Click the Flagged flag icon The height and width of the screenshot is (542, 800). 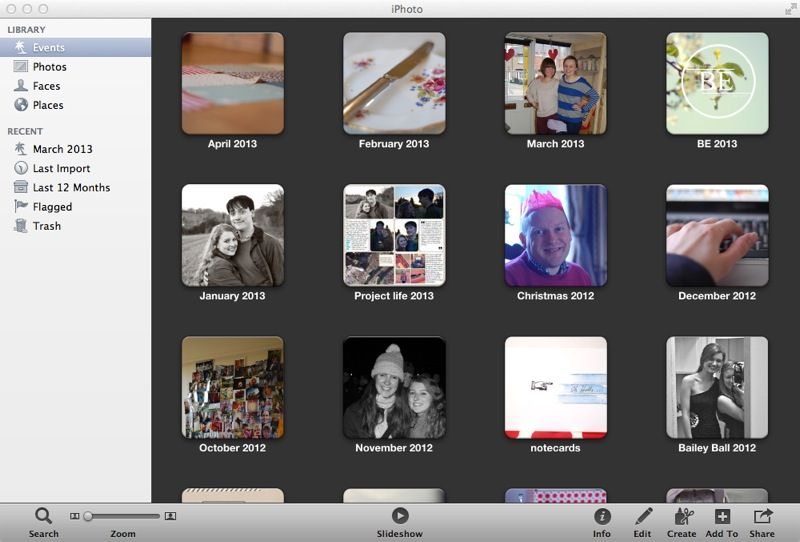(21, 206)
